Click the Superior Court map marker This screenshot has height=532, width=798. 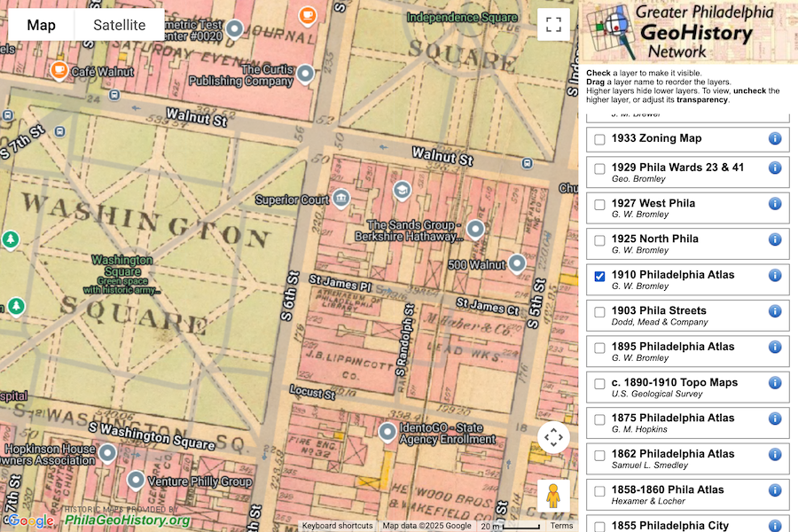point(341,198)
